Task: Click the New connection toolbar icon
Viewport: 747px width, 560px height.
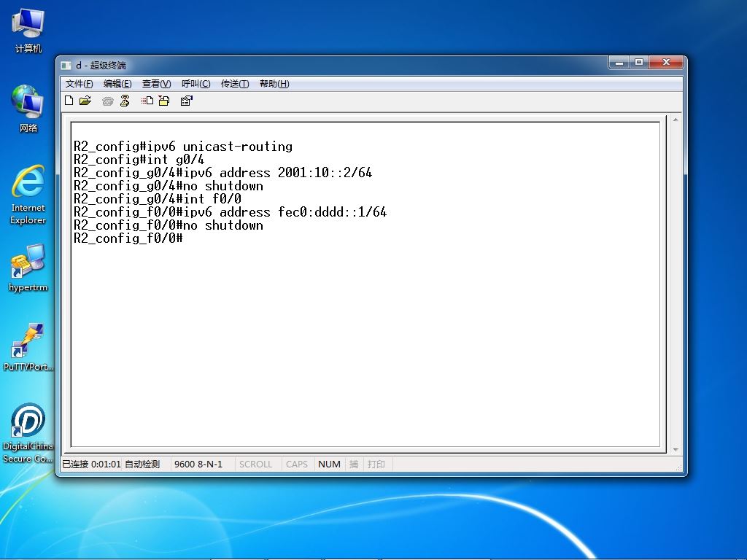Action: coord(69,101)
